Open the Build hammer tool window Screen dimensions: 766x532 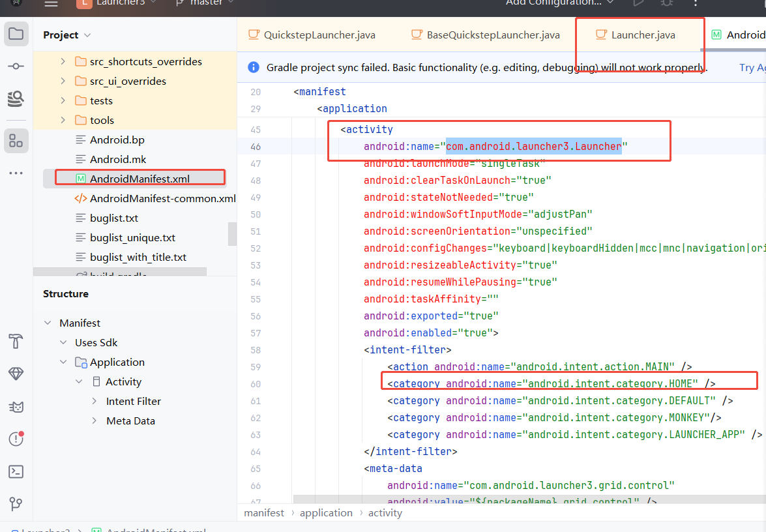[16, 341]
